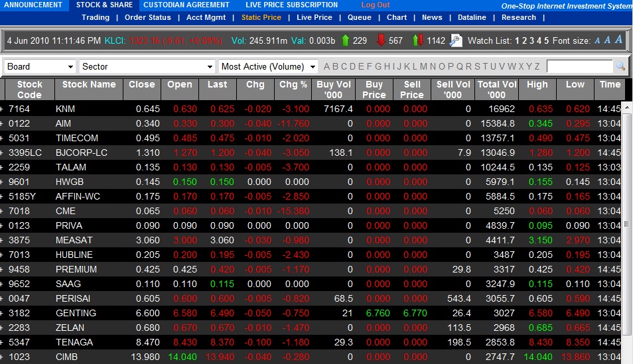
Task: Click the red down-arrow losers icon
Action: click(381, 40)
